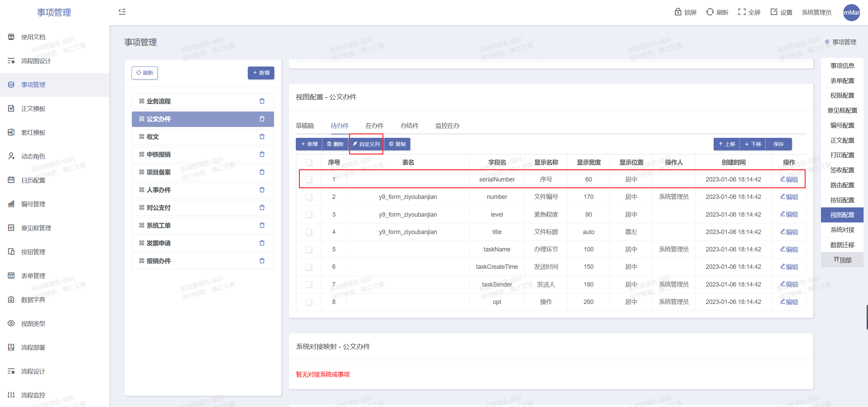The height and width of the screenshot is (407, 868).
Task: Switch to the 待办件 tab
Action: pyautogui.click(x=339, y=126)
